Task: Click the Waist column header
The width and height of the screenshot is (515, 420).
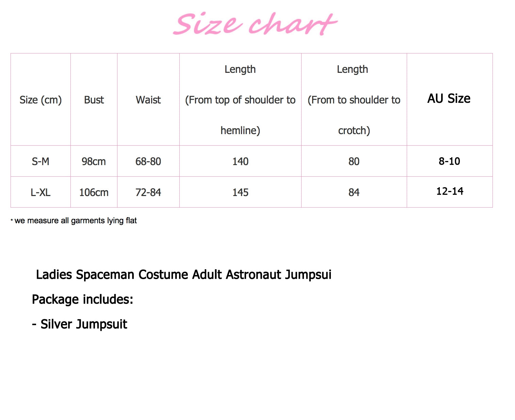Action: tap(148, 100)
